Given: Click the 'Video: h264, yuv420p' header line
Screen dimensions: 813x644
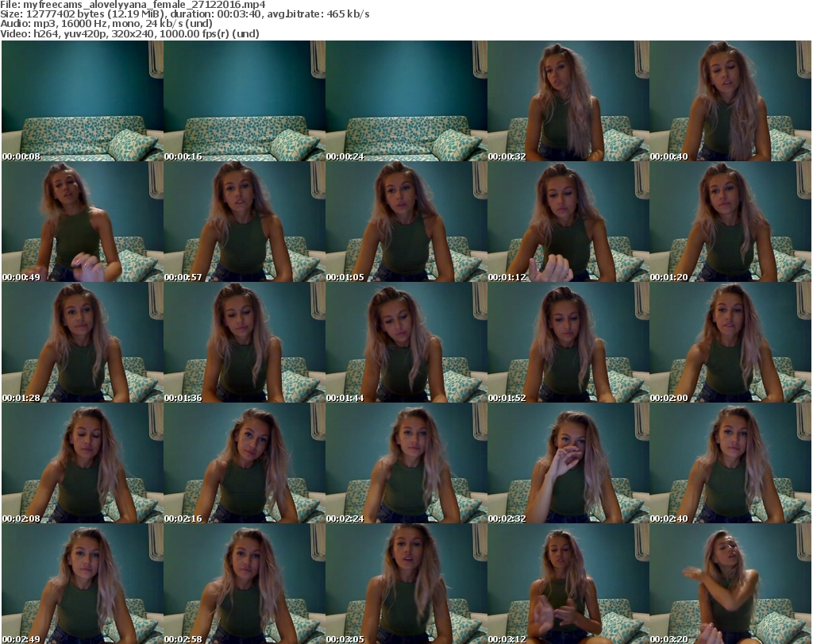Looking at the screenshot, I should (x=129, y=33).
